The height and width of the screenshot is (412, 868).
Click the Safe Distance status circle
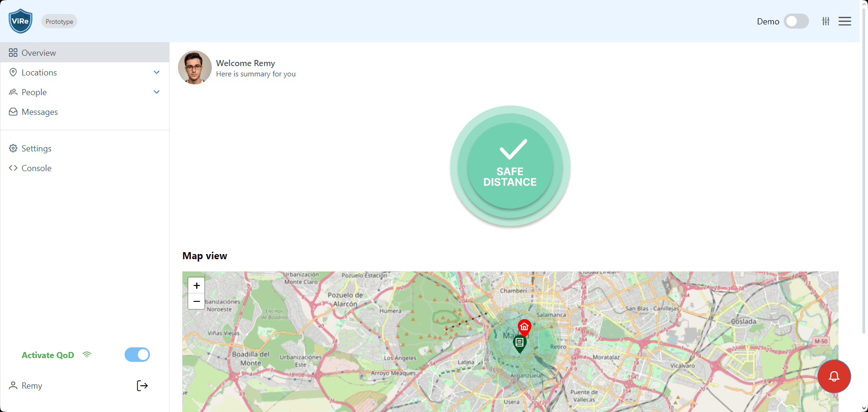(510, 166)
